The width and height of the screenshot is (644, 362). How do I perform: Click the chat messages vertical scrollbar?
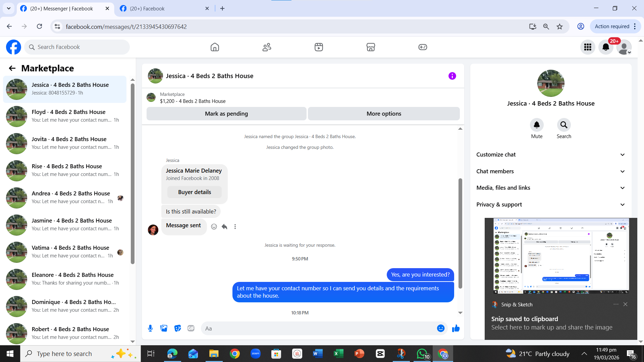click(x=460, y=233)
